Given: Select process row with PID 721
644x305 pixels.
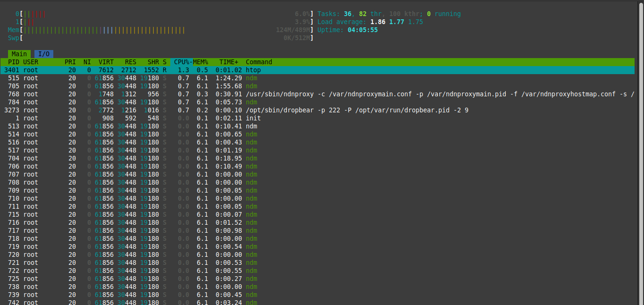Looking at the screenshot, I should [x=318, y=263].
